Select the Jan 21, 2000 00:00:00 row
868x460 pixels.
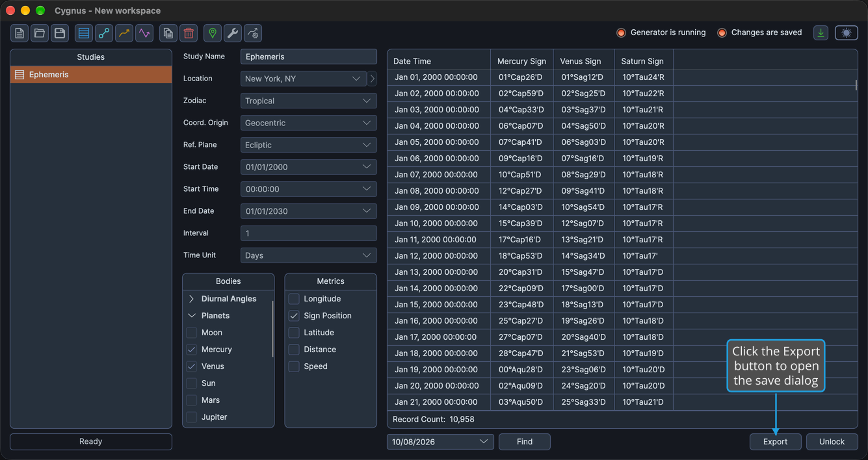(x=622, y=402)
